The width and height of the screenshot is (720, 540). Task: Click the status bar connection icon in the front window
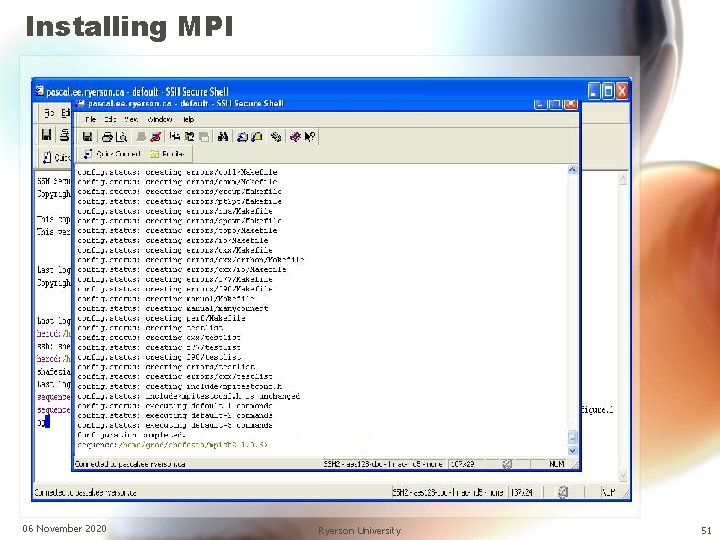pyautogui.click(x=506, y=464)
